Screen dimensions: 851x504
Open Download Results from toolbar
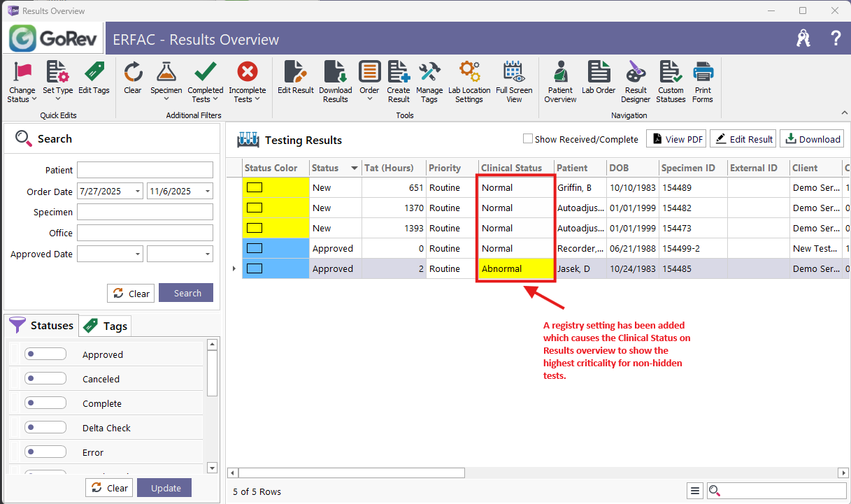[x=335, y=81]
